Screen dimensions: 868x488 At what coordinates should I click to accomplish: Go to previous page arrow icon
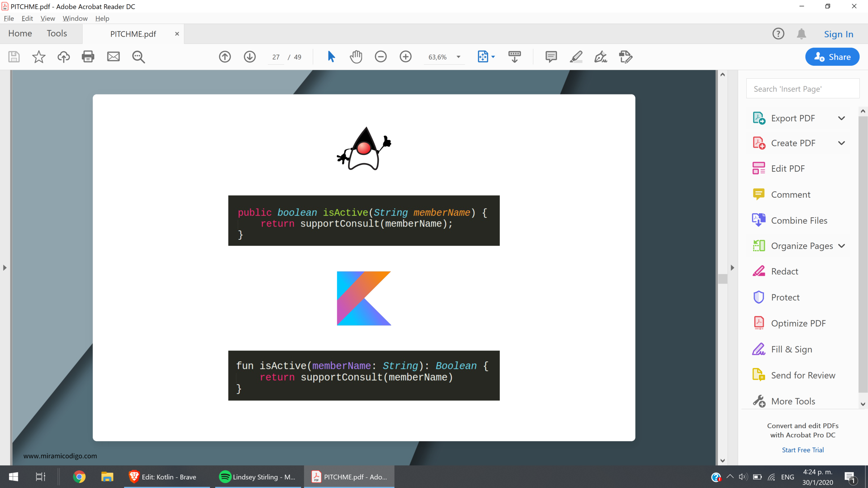[x=225, y=57]
